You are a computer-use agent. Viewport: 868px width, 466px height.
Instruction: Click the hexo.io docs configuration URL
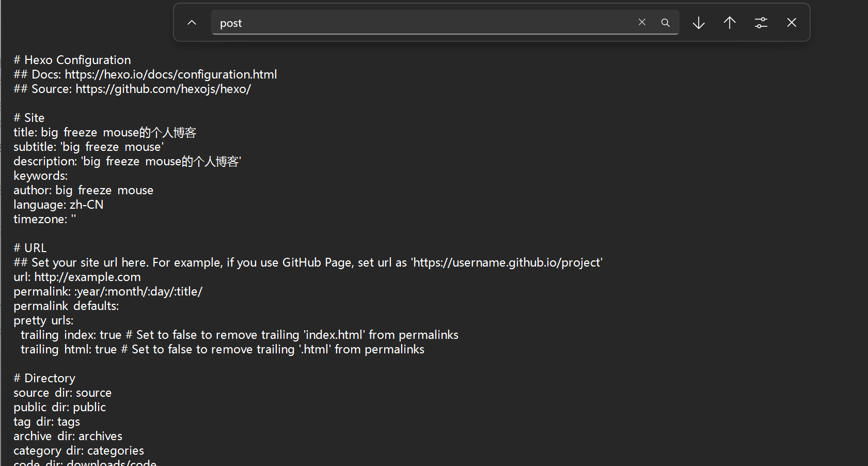coord(170,74)
